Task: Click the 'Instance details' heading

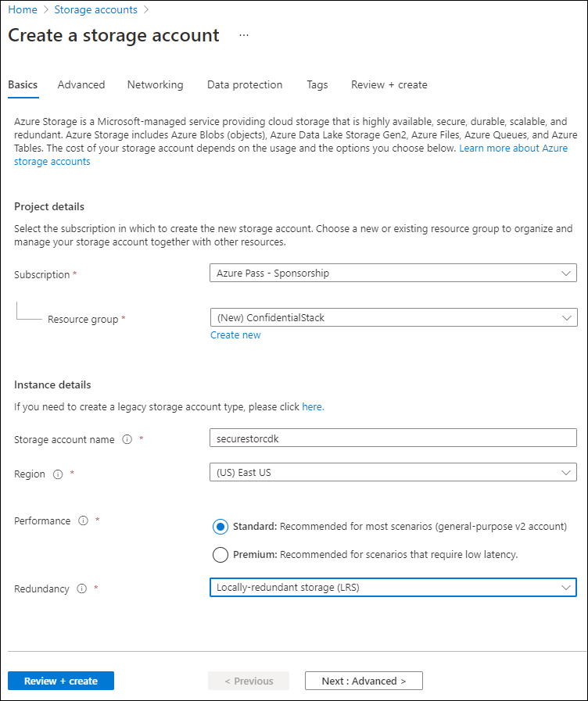Action: pos(52,385)
